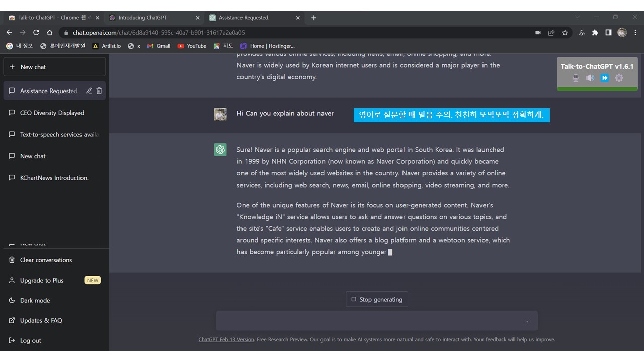644x362 pixels.
Task: Toggle the Talk-to-ChatGPT microphone icon
Action: [x=576, y=78]
